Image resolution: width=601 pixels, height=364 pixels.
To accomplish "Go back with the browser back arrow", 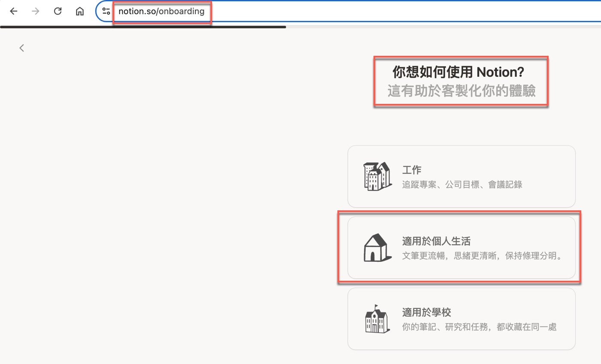I will 14,12.
